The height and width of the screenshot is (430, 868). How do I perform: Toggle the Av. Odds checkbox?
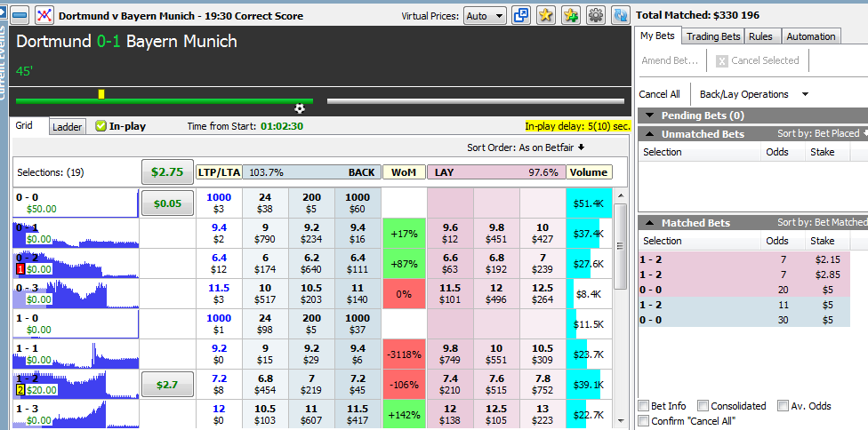point(783,406)
